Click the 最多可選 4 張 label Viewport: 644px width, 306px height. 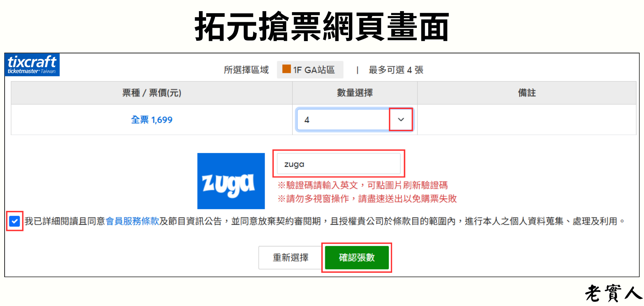pos(396,70)
